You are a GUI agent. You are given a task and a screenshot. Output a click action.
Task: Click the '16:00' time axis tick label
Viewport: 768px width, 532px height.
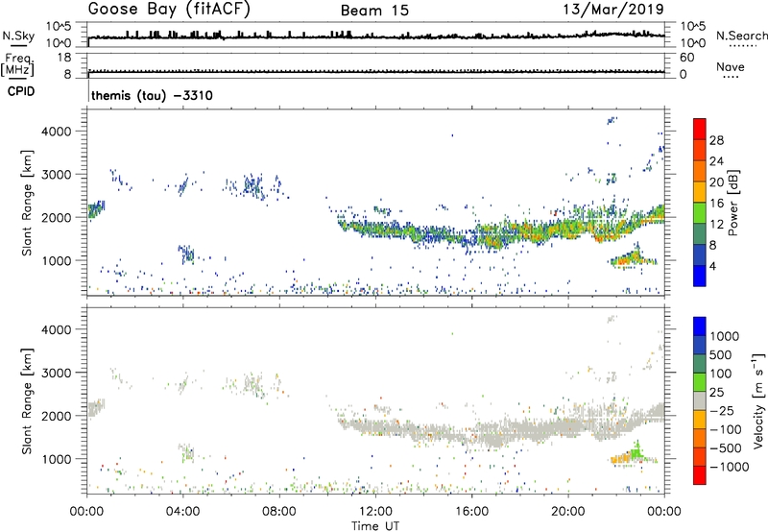pos(471,512)
